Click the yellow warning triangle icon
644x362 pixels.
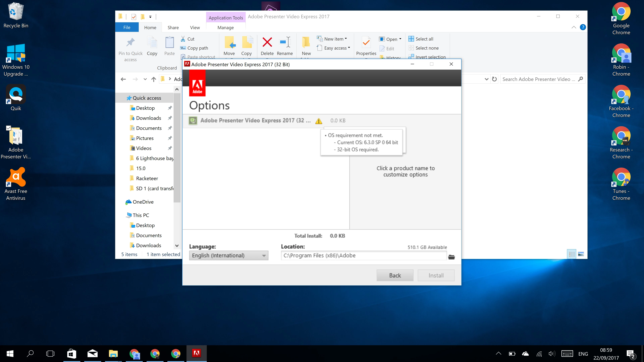point(318,121)
